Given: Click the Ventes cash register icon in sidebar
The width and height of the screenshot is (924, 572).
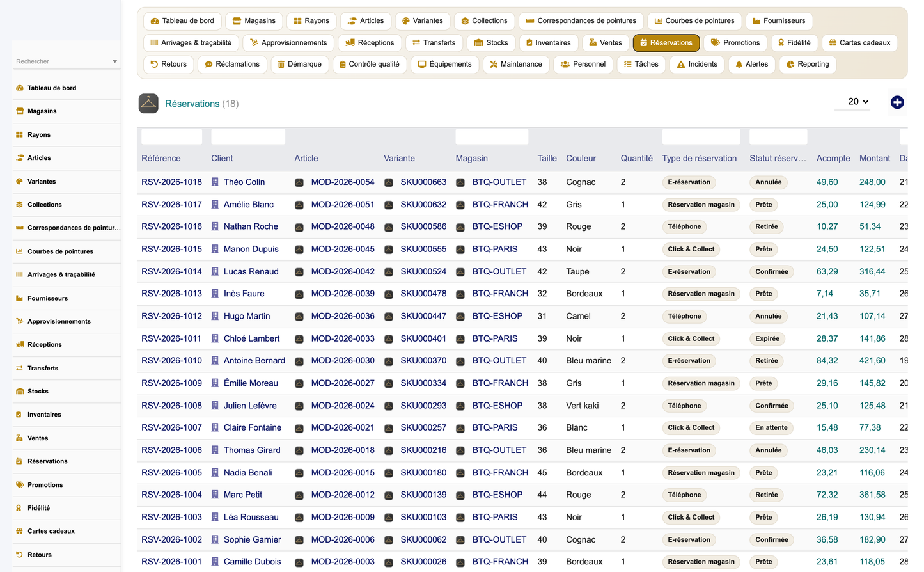Looking at the screenshot, I should point(20,438).
